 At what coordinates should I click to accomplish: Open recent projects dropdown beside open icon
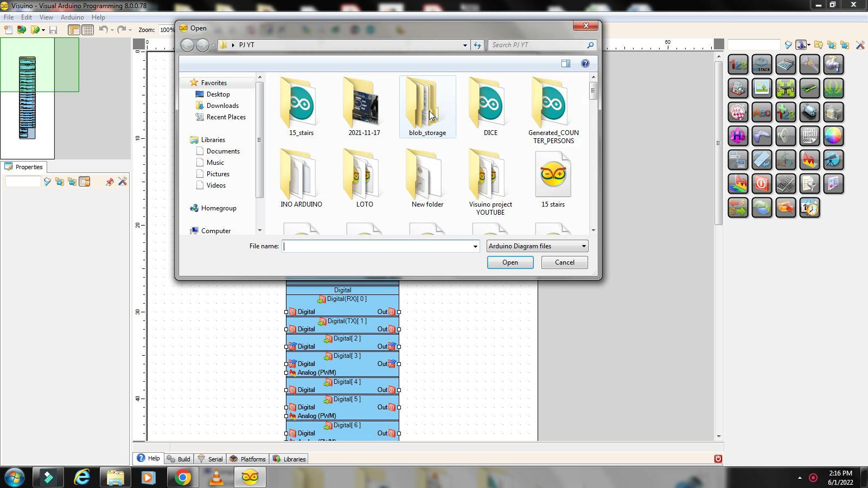[x=43, y=30]
